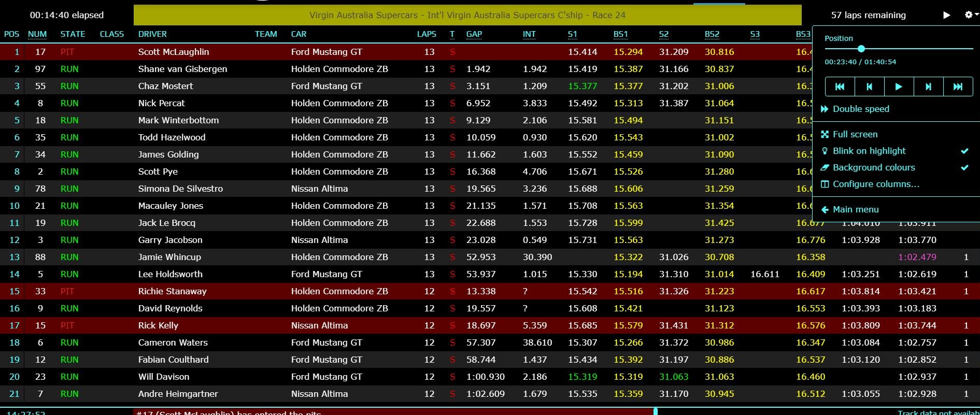Select driver Chaz Mostert
Screen dimensions: 980x415
pos(165,86)
